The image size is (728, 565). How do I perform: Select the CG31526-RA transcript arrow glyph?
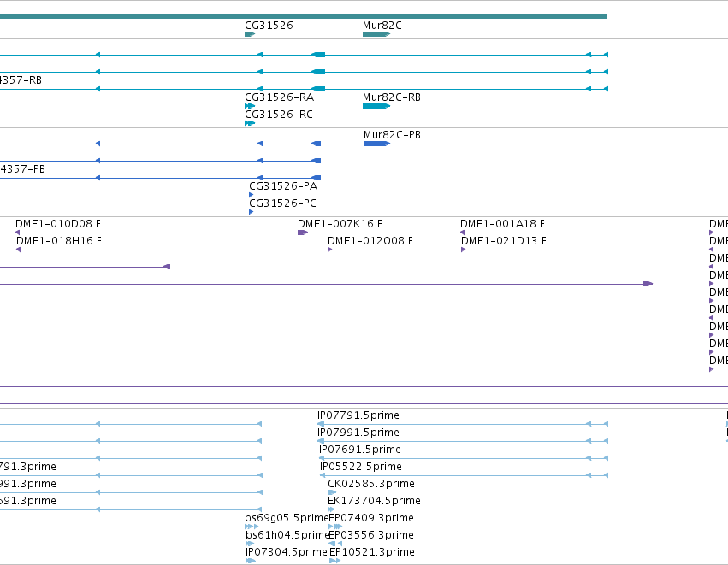pos(250,106)
